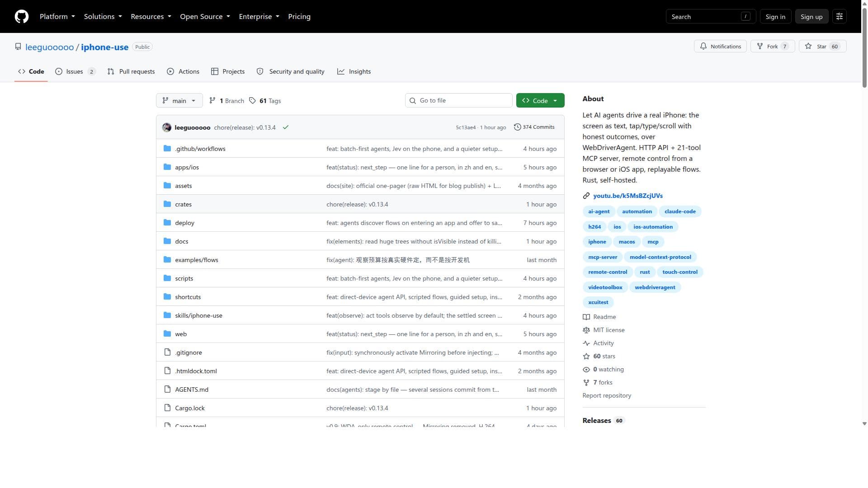The width and height of the screenshot is (868, 488).
Task: Open the .htmldock.toml file
Action: [x=196, y=371]
